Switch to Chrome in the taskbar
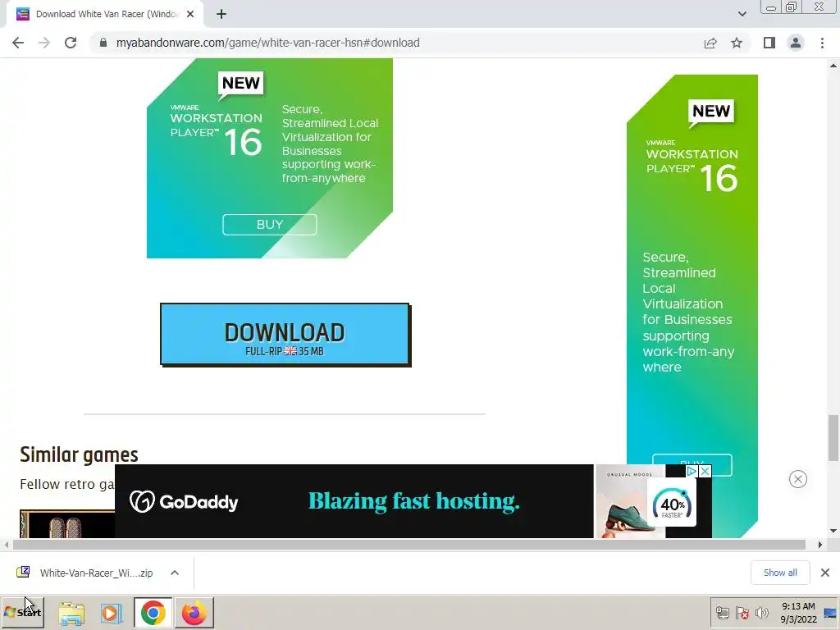 pyautogui.click(x=153, y=613)
